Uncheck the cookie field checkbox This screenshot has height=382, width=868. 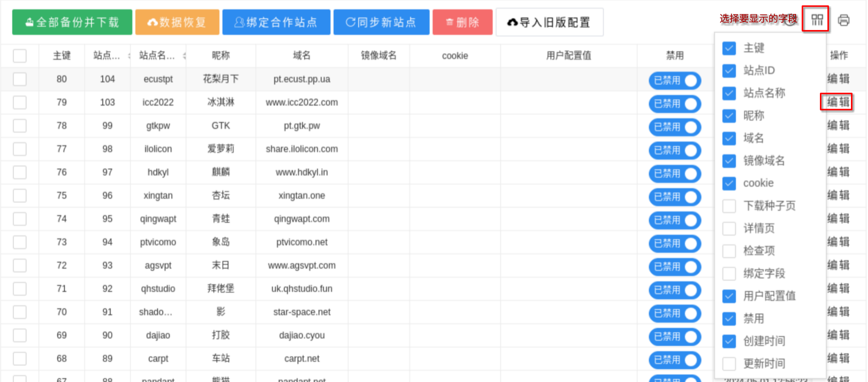pos(729,183)
